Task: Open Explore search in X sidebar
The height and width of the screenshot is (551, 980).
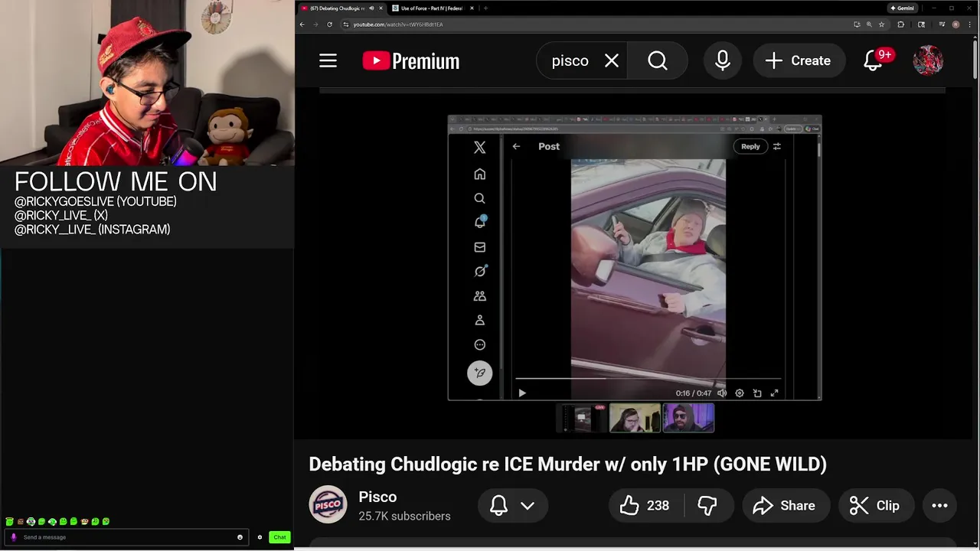Action: point(479,198)
